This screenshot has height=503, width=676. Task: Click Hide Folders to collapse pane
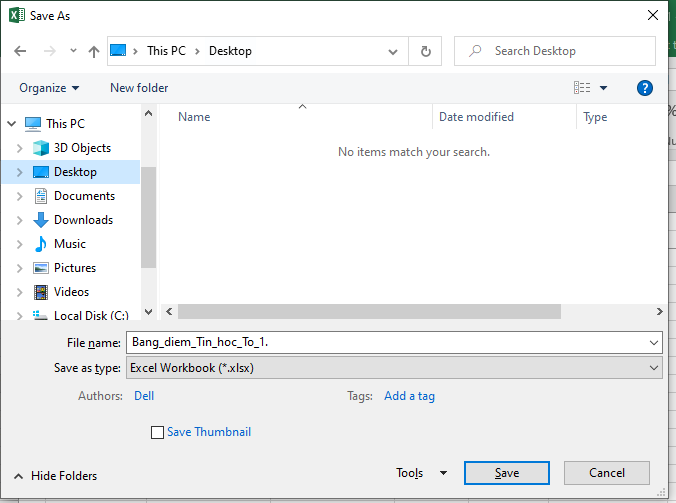[55, 476]
